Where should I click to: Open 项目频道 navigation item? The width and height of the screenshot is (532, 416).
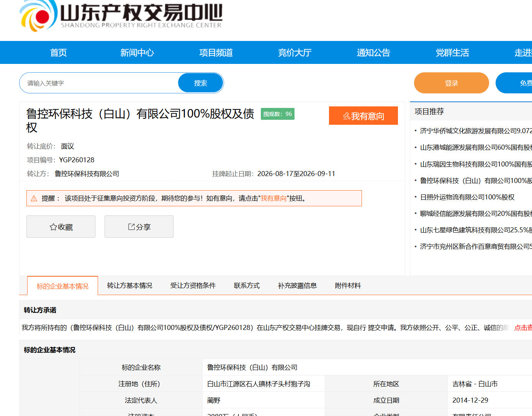[216, 52]
